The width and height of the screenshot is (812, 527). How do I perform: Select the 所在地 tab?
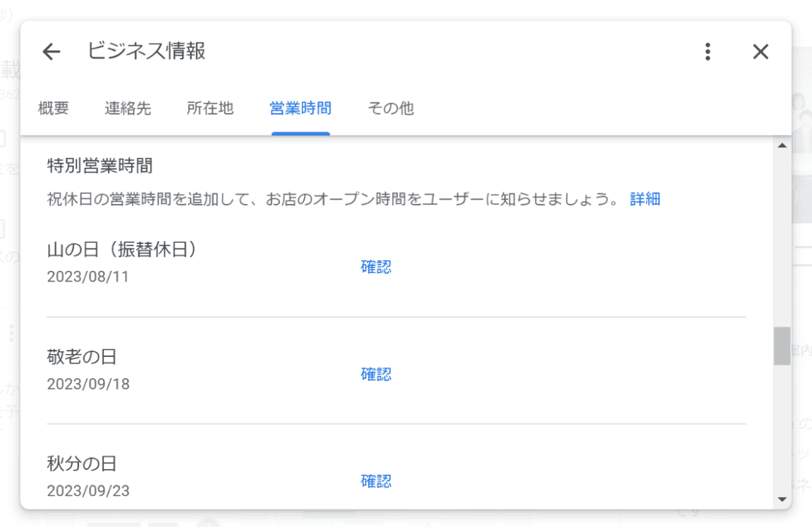(210, 108)
